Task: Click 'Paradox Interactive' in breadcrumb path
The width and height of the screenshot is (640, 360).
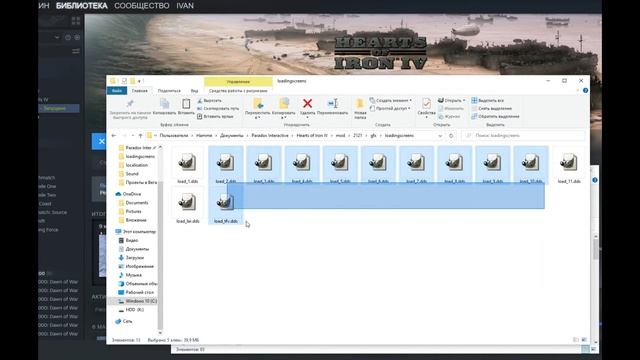Action: click(270, 136)
